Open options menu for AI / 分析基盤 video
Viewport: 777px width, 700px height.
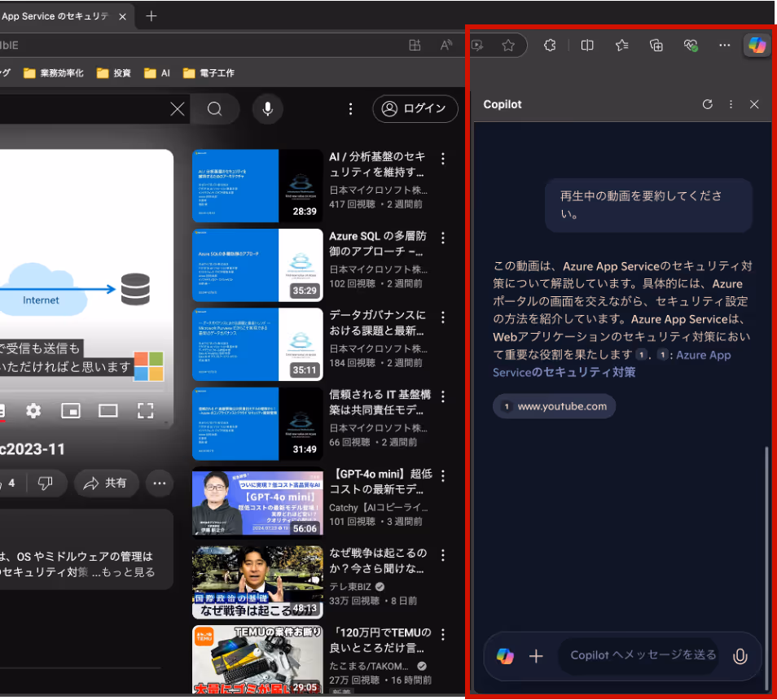443,159
